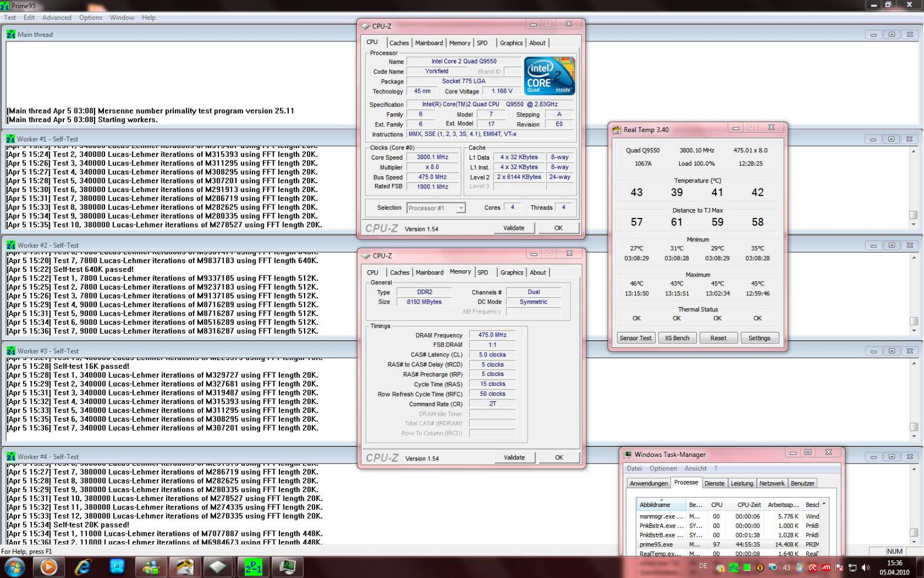
Task: Switch to Mainboard tab in CPU-Z memory timings window
Action: click(430, 273)
